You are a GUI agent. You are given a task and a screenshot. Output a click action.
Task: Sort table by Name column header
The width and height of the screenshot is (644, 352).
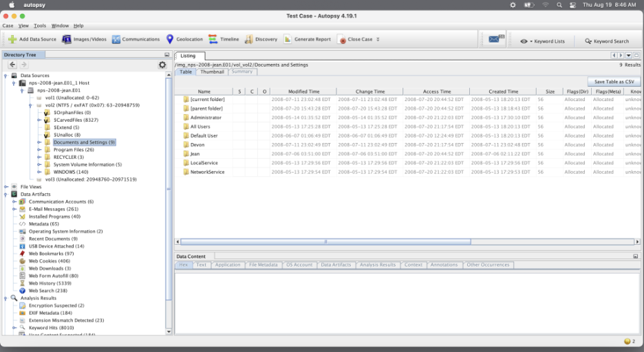tap(204, 91)
